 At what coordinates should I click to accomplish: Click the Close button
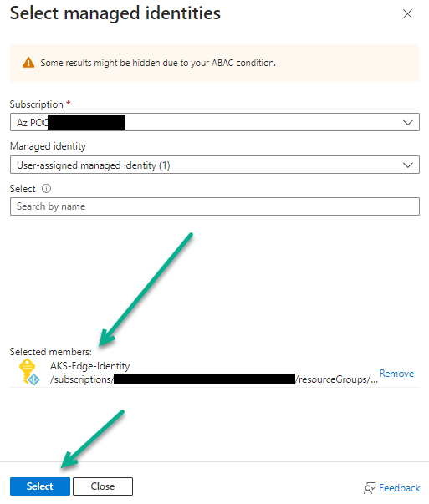click(x=103, y=486)
